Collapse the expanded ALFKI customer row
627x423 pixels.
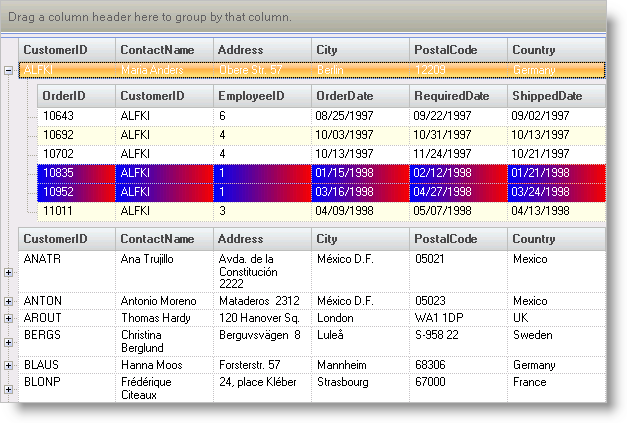9,70
